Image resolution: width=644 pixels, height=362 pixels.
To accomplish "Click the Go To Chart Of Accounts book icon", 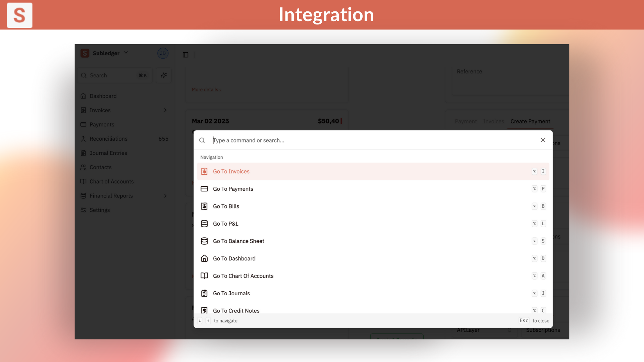I will coord(204,276).
